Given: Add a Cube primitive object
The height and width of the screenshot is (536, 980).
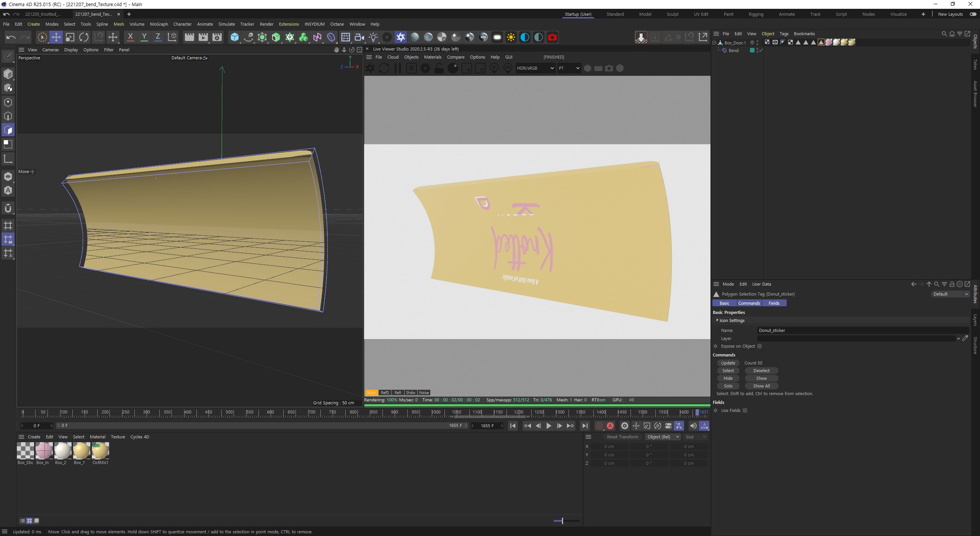Looking at the screenshot, I should tap(234, 37).
